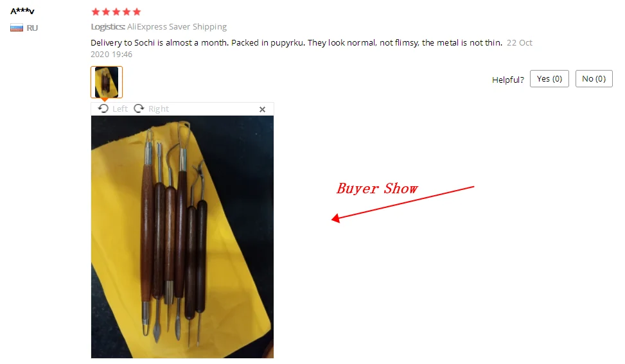Image resolution: width=625 pixels, height=364 pixels.
Task: Mark review helpful with Yes (0)
Action: [x=549, y=78]
